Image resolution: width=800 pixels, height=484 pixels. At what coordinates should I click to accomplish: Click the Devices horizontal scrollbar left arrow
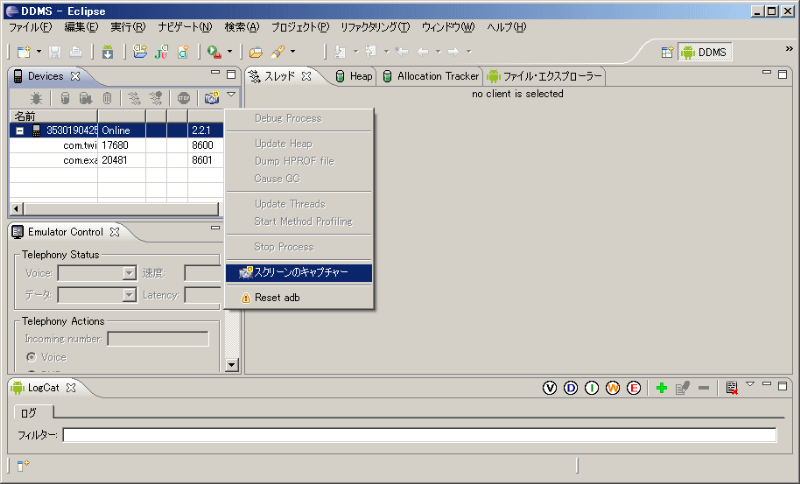coord(17,209)
